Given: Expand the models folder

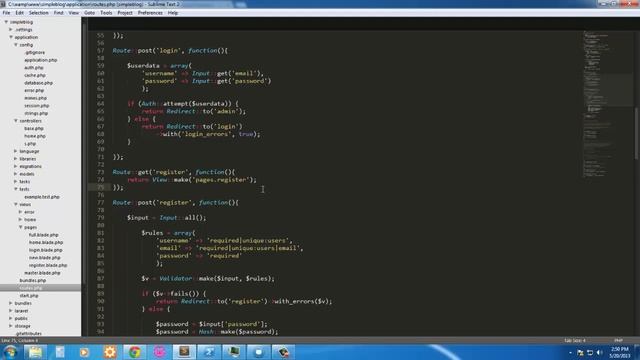Looking at the screenshot, I should (x=16, y=174).
